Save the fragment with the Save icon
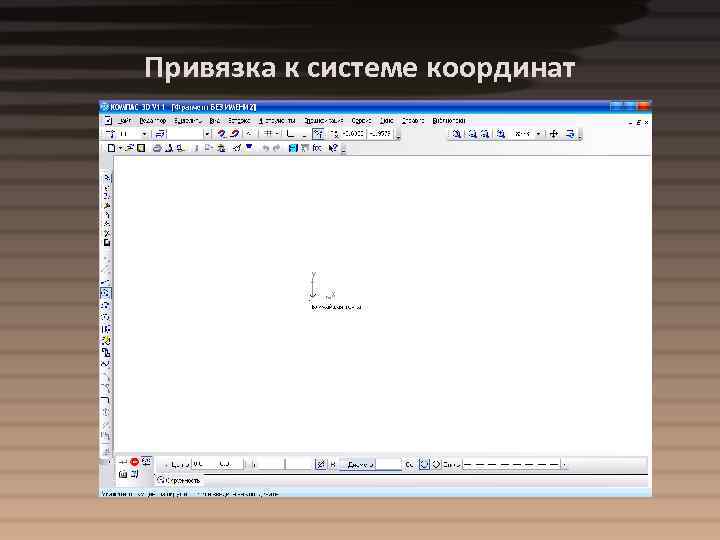Viewport: 720px width, 540px height. coord(141,148)
